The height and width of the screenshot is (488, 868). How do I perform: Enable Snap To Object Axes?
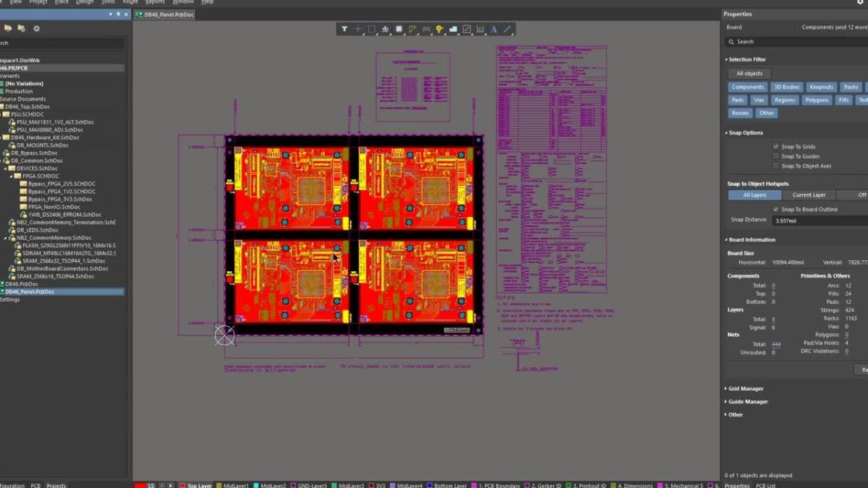coord(776,166)
